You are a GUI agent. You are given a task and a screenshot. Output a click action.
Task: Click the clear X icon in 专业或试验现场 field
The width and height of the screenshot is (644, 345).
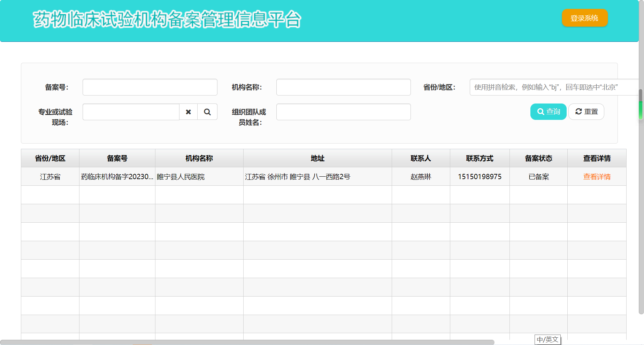(188, 112)
